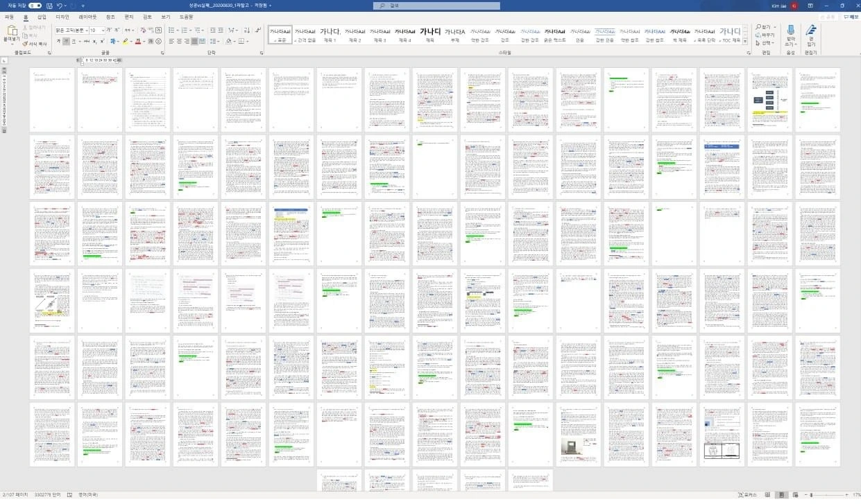861x504 pixels.
Task: Click the Paste (붙여넣기) clipboard icon
Action: 12,30
